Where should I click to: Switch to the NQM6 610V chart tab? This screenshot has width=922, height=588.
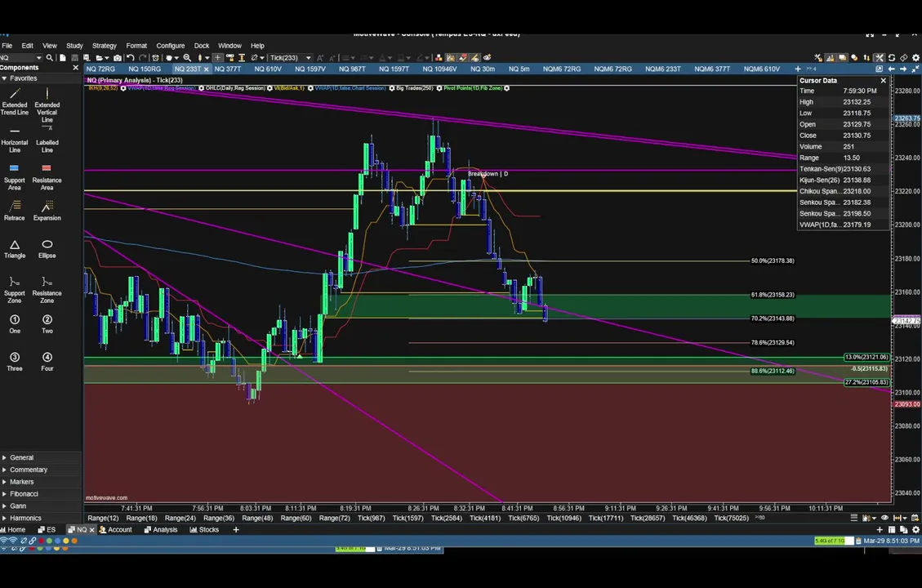pos(761,69)
